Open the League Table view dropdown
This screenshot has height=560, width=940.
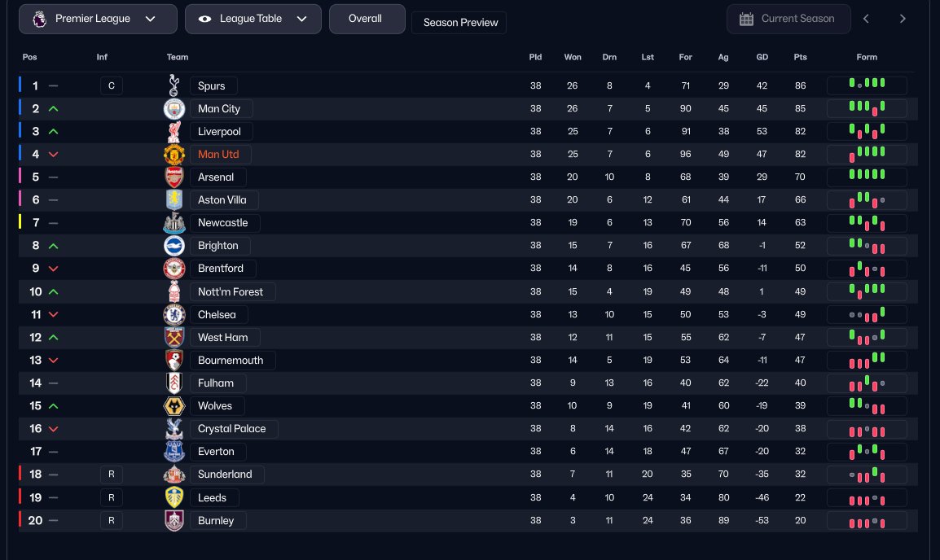(x=253, y=19)
